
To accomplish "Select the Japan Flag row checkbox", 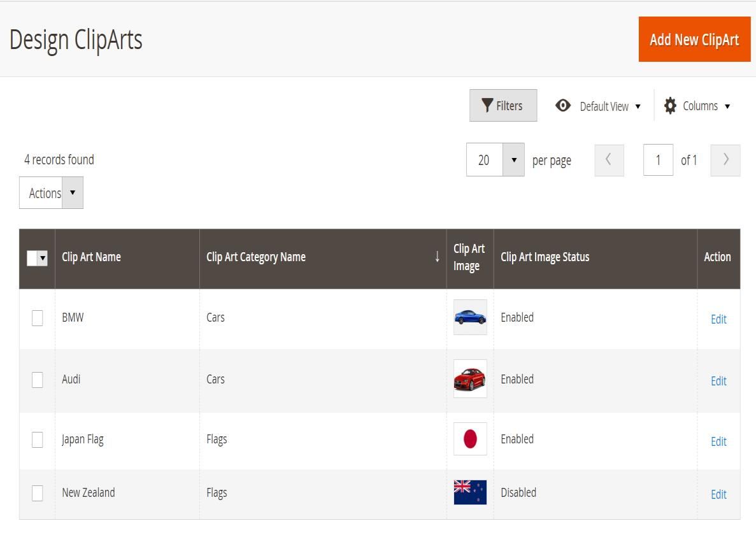I will pos(37,439).
